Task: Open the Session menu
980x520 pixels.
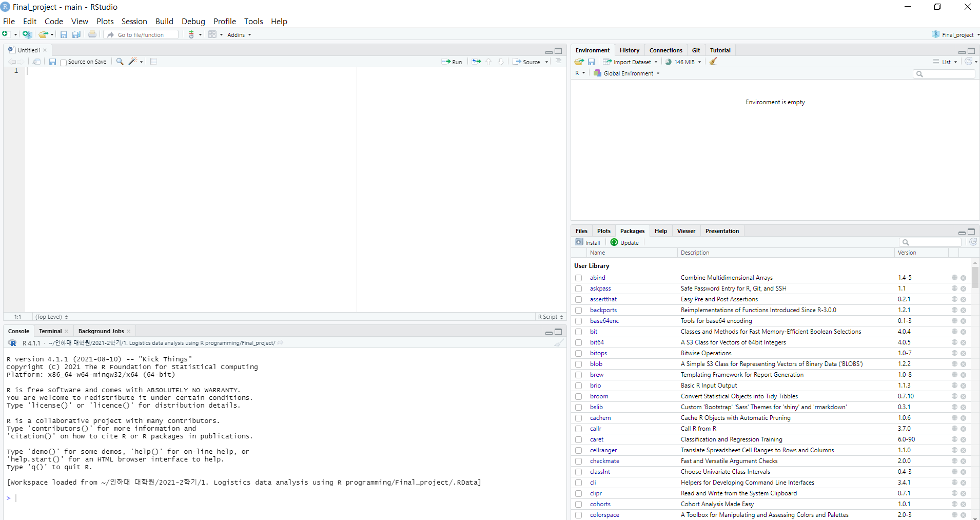Action: click(134, 21)
